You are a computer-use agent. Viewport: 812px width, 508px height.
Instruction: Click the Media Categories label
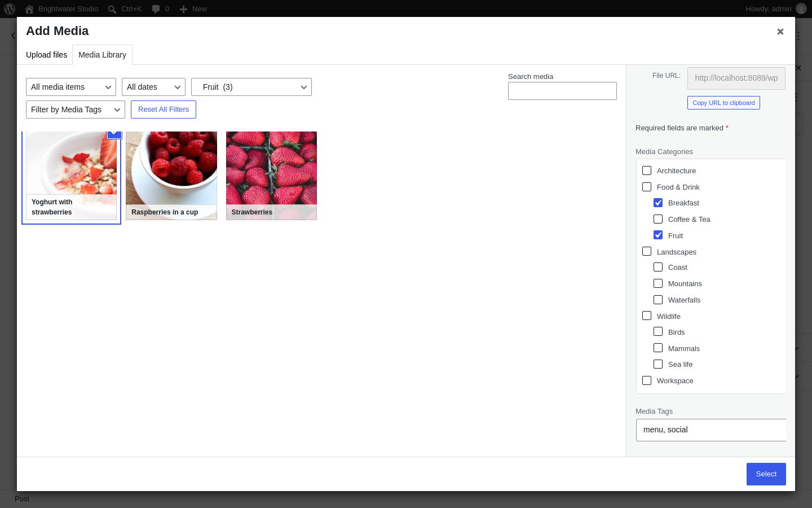click(x=664, y=152)
